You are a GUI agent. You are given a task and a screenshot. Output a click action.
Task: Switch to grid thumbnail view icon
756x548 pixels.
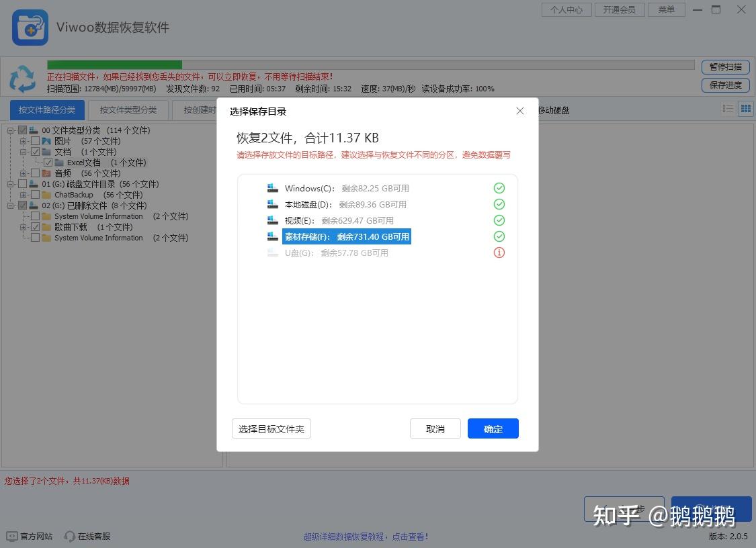[745, 109]
